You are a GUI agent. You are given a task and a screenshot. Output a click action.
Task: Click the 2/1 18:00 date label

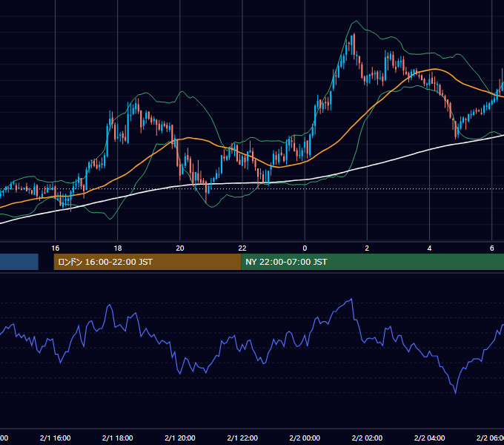click(118, 438)
